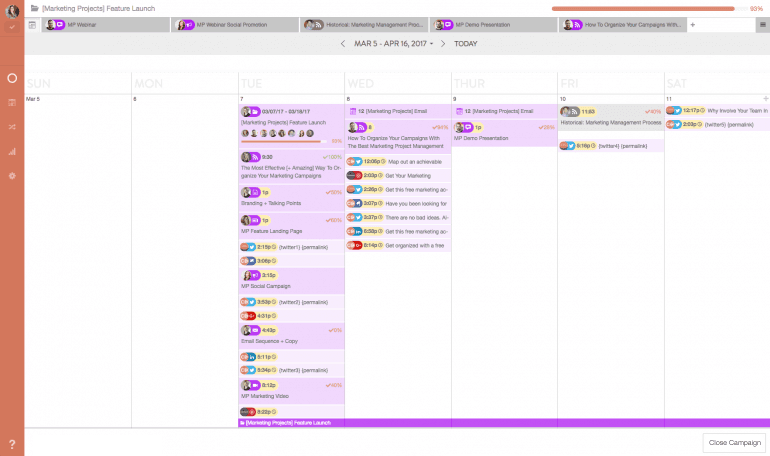The image size is (770, 456).
Task: Open the calendar icon in sidebar
Action: (x=12, y=102)
